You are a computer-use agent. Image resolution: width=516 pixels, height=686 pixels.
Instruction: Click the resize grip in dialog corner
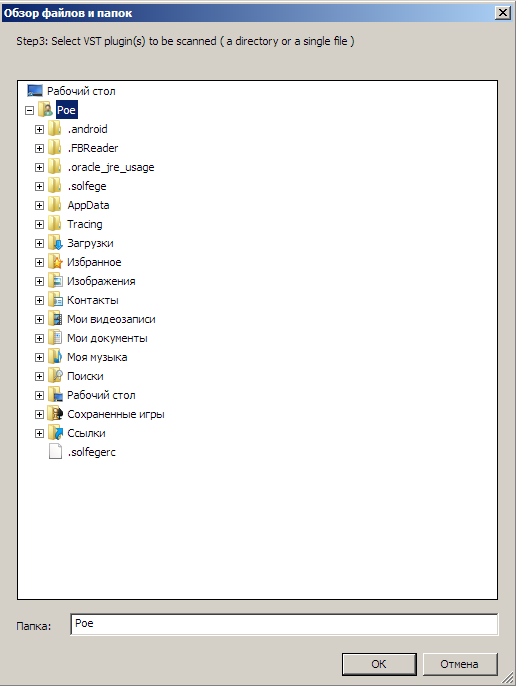(508, 678)
